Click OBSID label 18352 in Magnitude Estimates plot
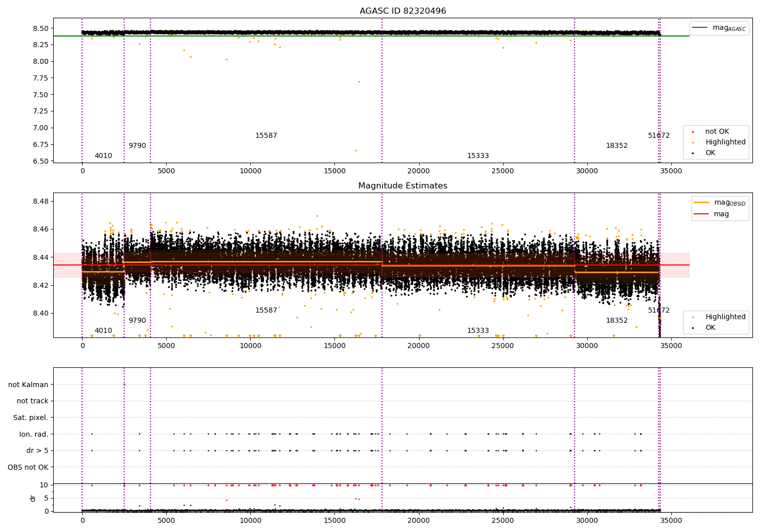This screenshot has width=760, height=532. (617, 321)
